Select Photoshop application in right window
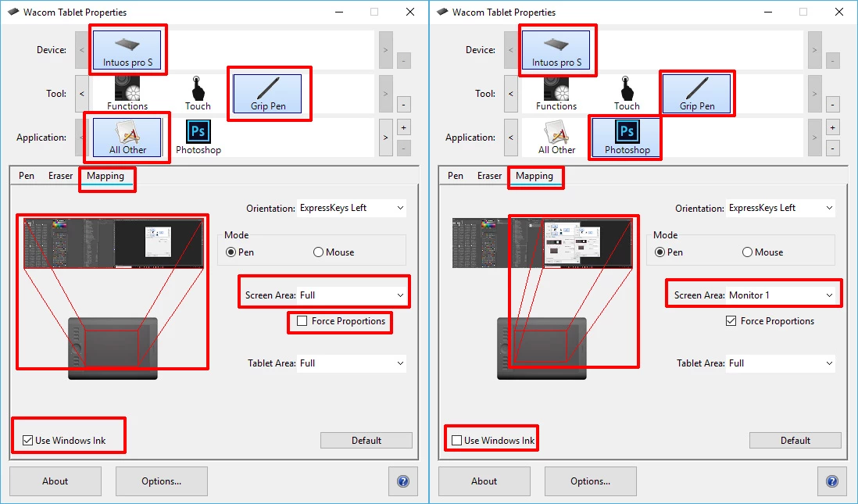The image size is (858, 504). tap(627, 138)
